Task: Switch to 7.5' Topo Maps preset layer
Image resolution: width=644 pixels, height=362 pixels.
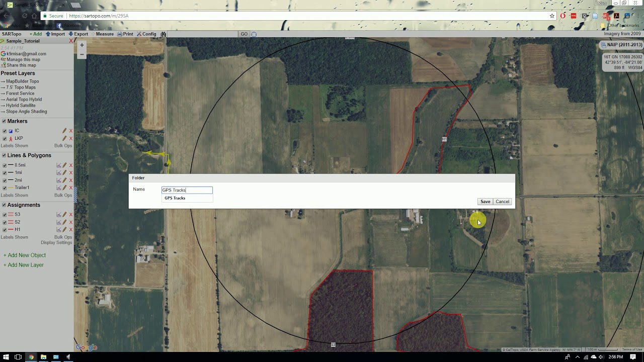Action: click(21, 87)
